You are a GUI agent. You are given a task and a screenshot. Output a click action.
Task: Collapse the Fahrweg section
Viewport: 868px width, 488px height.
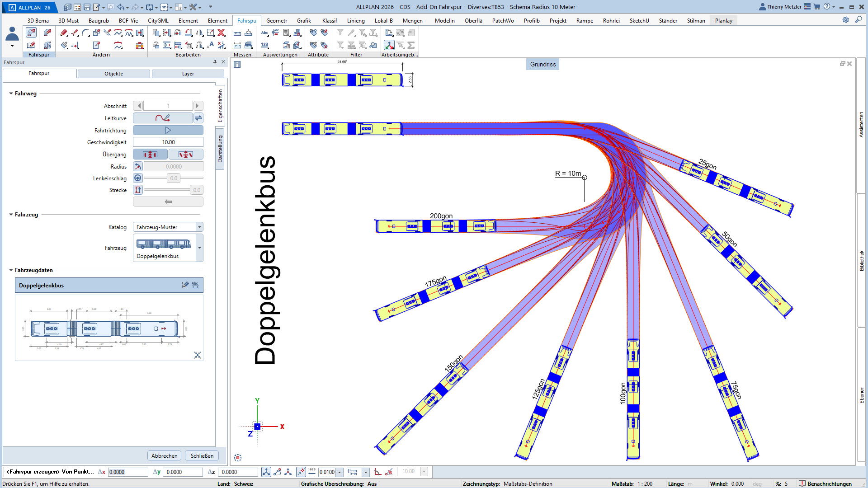(11, 94)
